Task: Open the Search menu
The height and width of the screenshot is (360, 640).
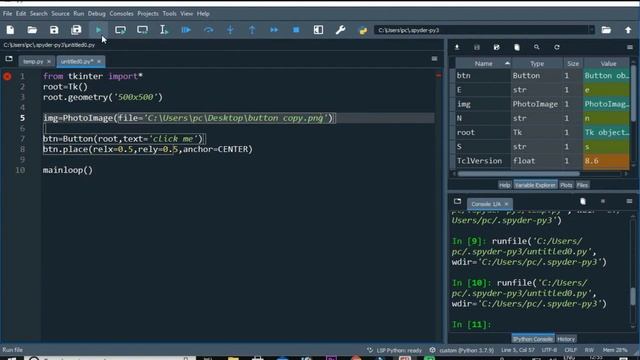Action: click(x=38, y=13)
